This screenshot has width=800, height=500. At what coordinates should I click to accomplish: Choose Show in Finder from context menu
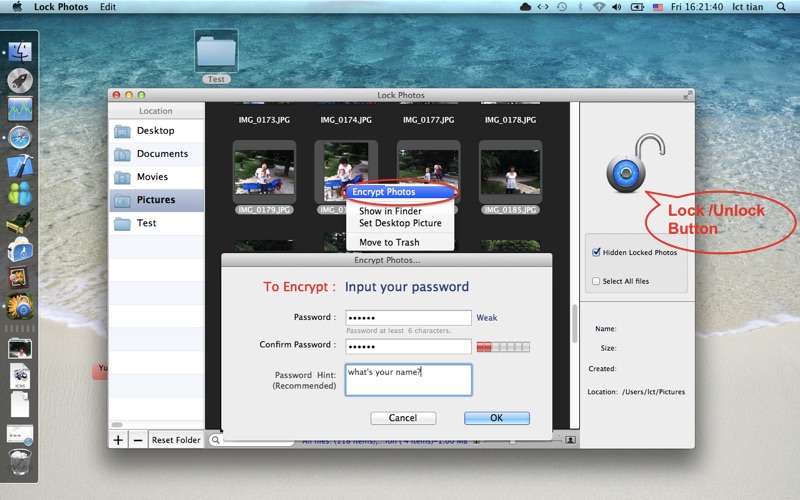(400, 211)
